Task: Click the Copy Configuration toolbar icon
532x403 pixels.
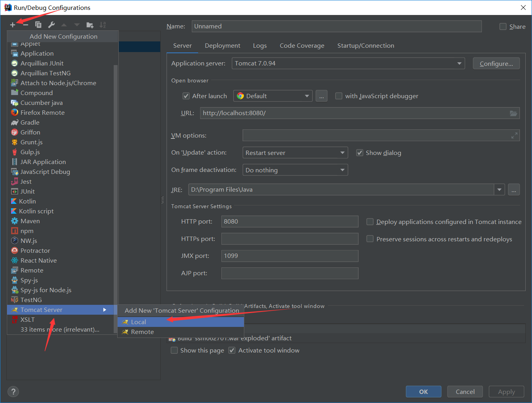Action: click(38, 25)
